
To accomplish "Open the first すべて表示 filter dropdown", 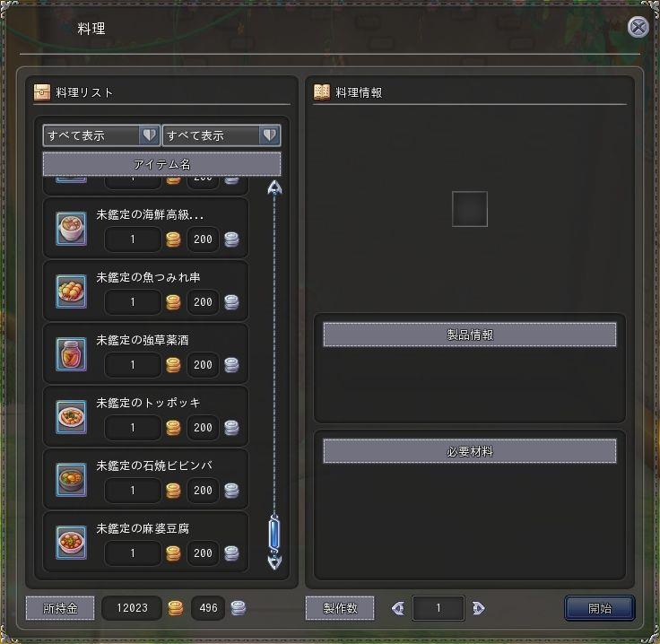I will point(101,135).
